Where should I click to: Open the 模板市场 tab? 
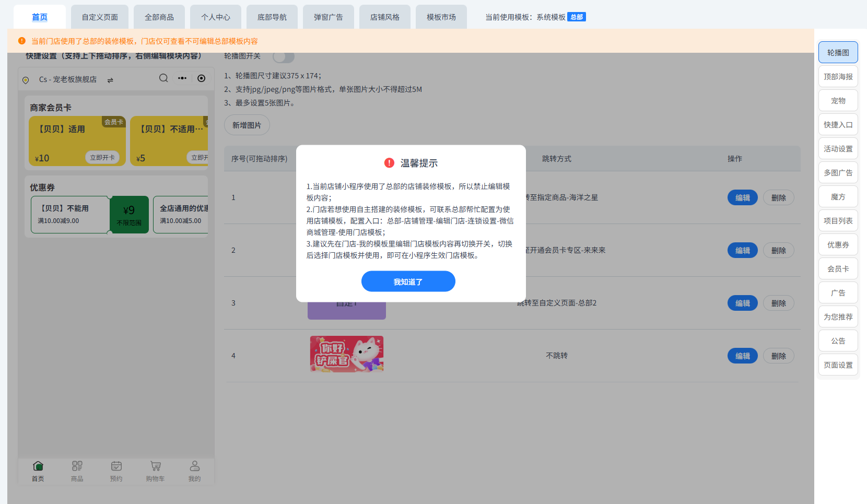coord(441,17)
